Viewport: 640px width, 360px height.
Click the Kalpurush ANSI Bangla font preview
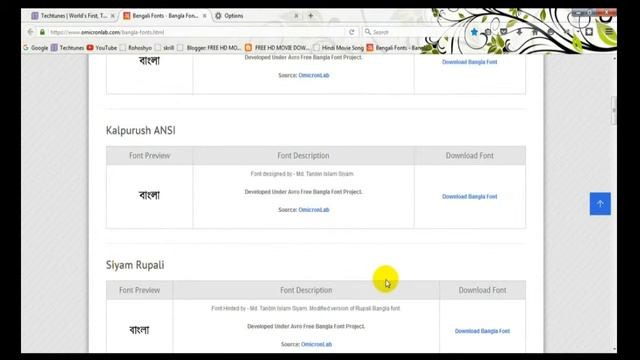click(x=149, y=195)
